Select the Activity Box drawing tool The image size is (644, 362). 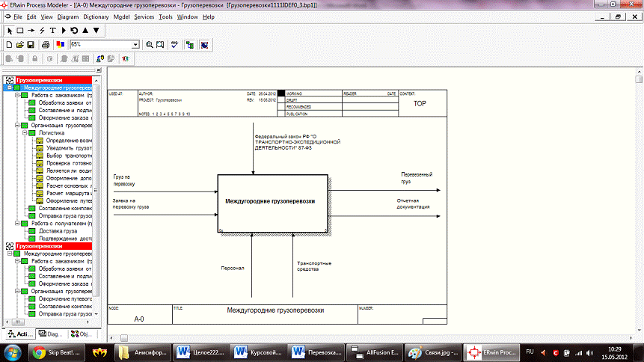tap(19, 30)
